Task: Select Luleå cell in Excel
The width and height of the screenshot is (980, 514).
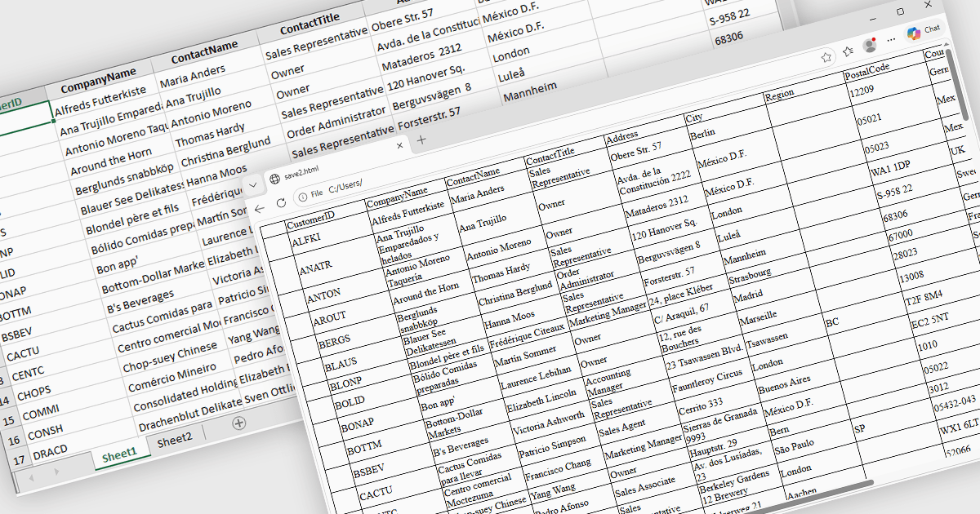Action: point(513,75)
